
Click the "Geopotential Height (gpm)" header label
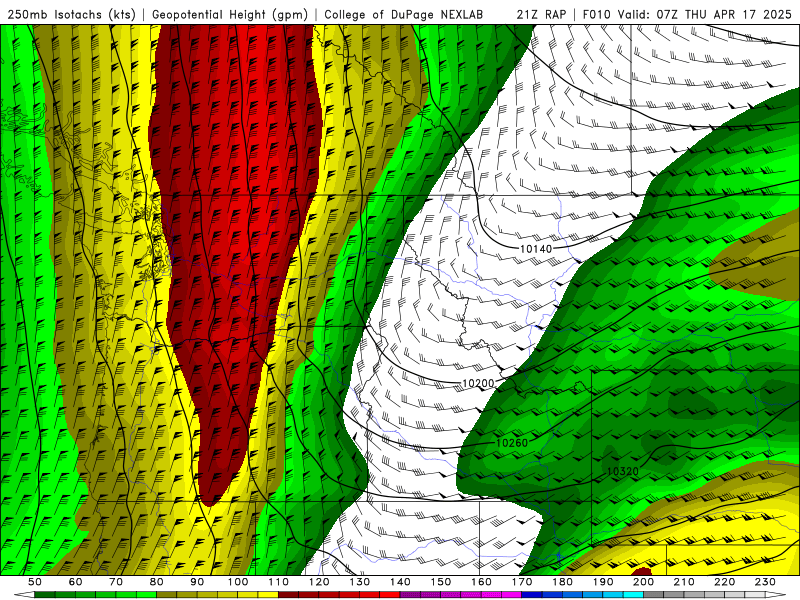(x=230, y=14)
